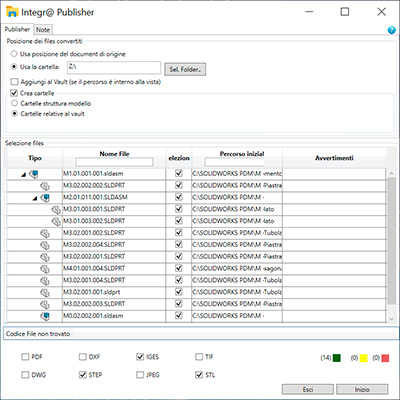
Task: Click the Avvertimenti column header
Action: point(334,158)
